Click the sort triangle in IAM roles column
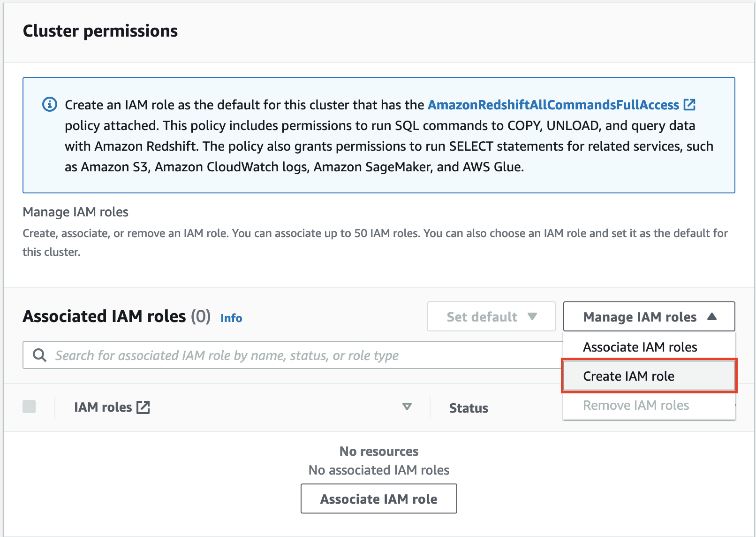Viewport: 756px width, 537px height. click(x=407, y=407)
